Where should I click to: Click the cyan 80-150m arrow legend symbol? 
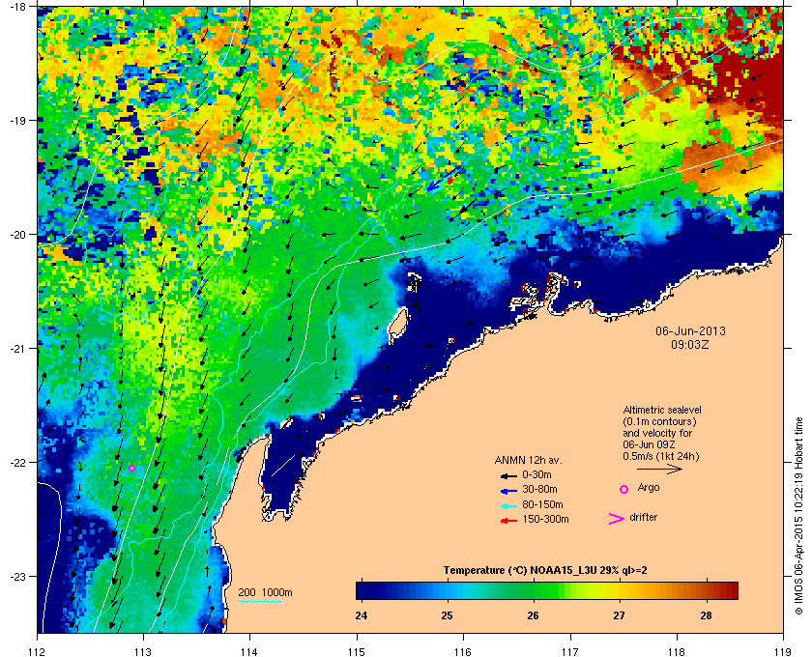click(508, 505)
